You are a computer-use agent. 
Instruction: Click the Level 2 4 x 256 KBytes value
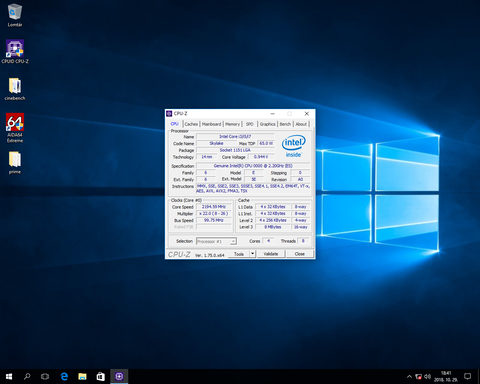tap(273, 220)
